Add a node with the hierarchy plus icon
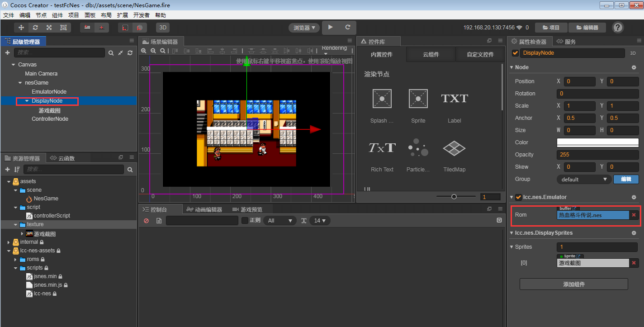This screenshot has height=327, width=644. [7, 53]
